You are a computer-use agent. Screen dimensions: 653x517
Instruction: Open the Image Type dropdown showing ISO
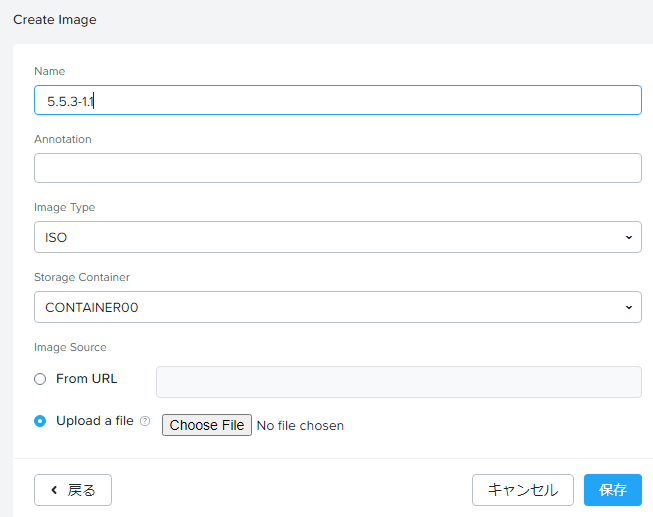[x=337, y=238]
